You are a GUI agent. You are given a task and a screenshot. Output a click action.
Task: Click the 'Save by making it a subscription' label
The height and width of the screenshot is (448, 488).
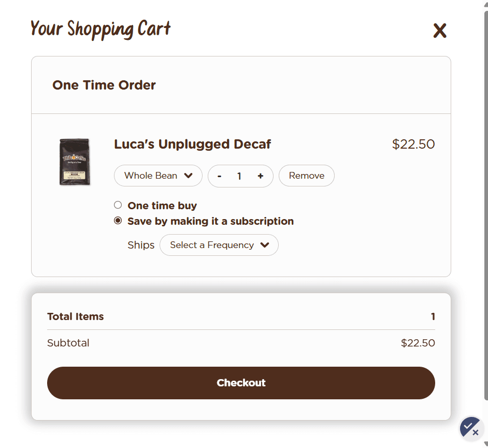pyautogui.click(x=210, y=221)
